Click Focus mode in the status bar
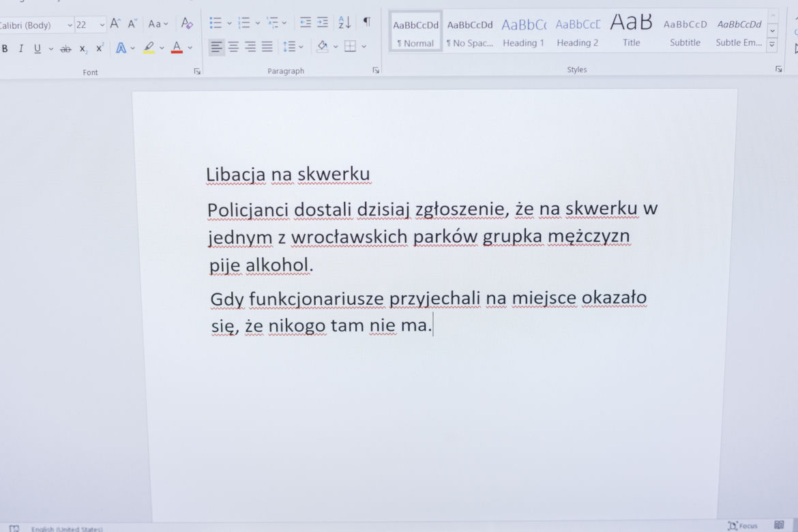 tap(743, 525)
